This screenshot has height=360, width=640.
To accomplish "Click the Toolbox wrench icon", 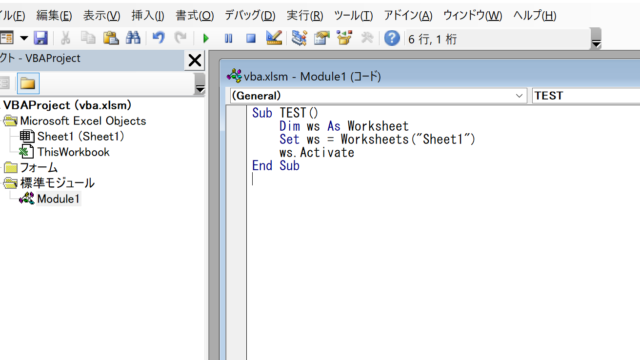I will tap(367, 38).
